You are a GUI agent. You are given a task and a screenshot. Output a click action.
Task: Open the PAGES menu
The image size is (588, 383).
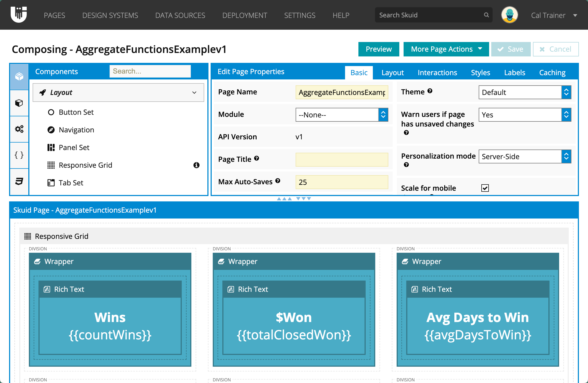point(55,16)
